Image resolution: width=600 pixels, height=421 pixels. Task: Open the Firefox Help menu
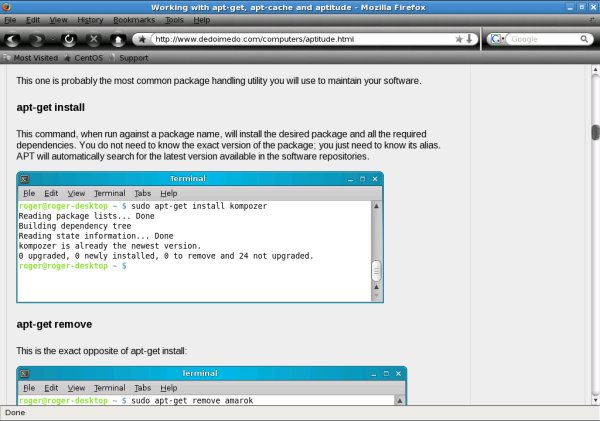(202, 20)
